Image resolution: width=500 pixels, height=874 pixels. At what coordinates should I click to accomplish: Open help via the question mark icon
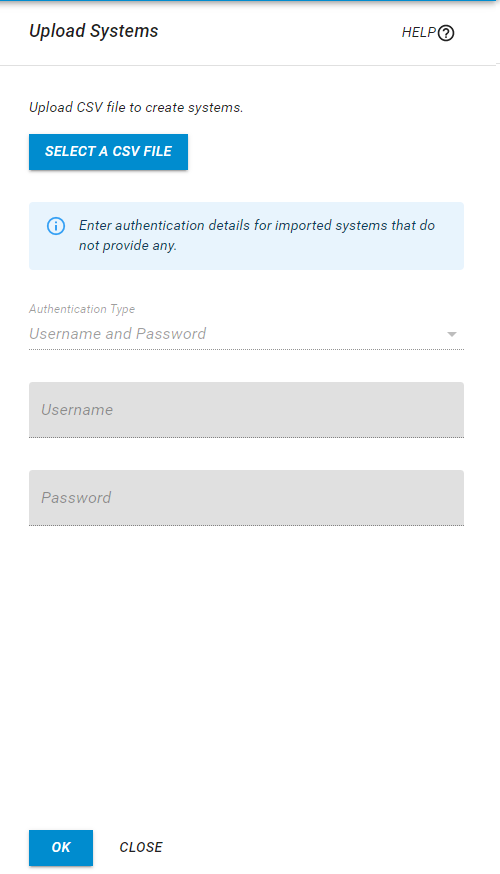point(446,33)
